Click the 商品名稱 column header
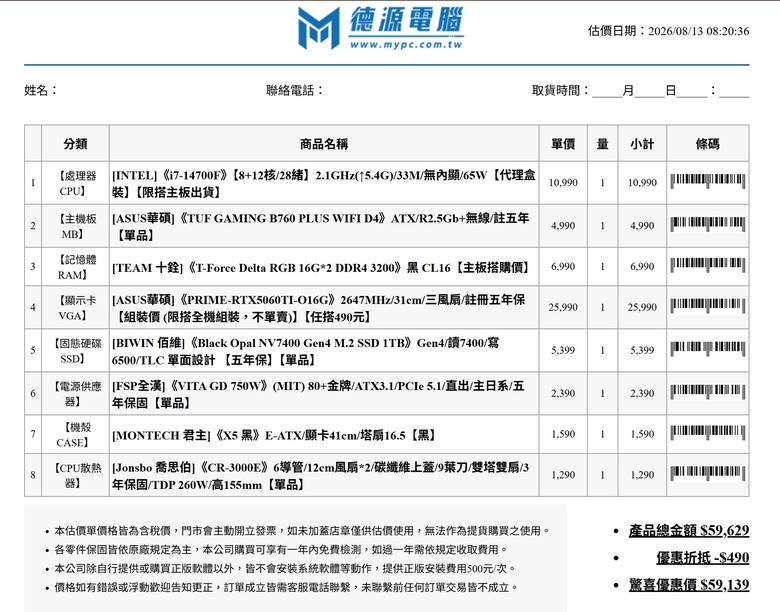The image size is (780, 612). tap(324, 144)
